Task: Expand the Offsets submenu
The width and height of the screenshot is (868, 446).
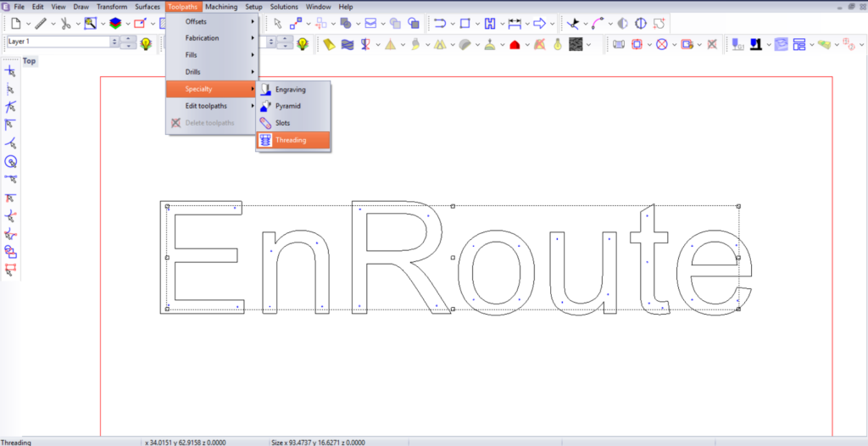Action: tap(212, 21)
